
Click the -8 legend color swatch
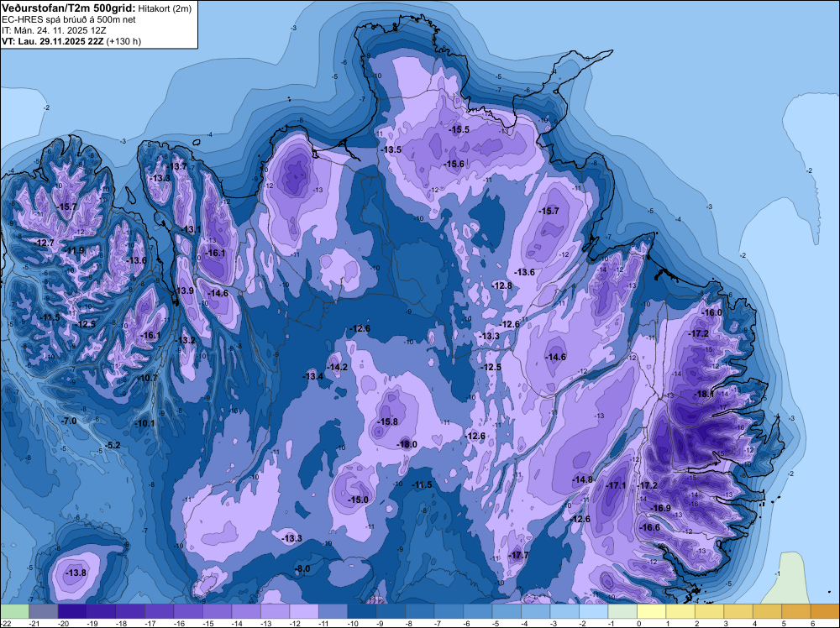click(419, 611)
